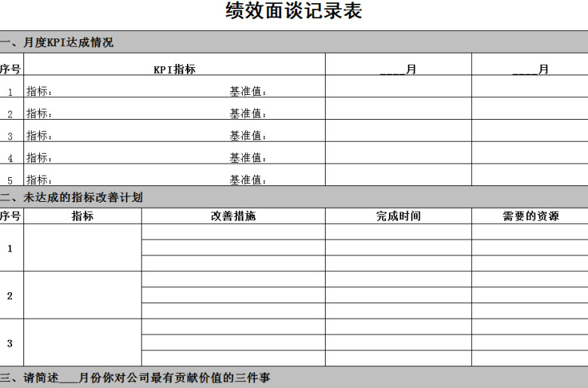Click the empty 指标 cell of plan row 2
The height and width of the screenshot is (388, 588).
[82, 295]
